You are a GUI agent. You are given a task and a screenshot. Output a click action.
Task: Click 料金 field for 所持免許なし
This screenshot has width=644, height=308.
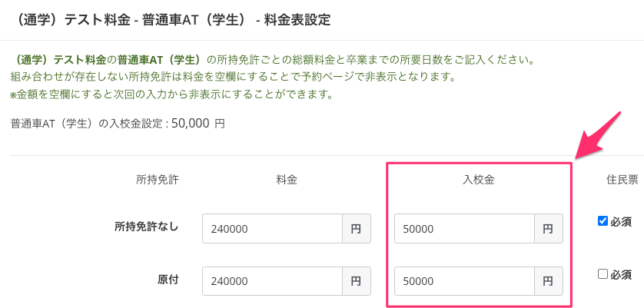272,229
